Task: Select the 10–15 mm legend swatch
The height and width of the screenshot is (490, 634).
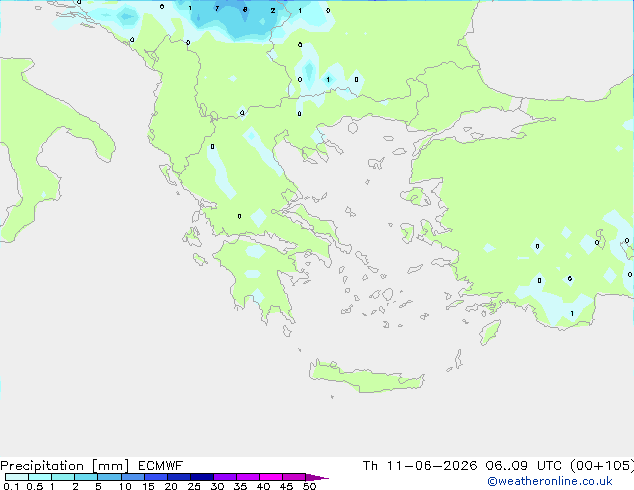Action: pos(133,477)
